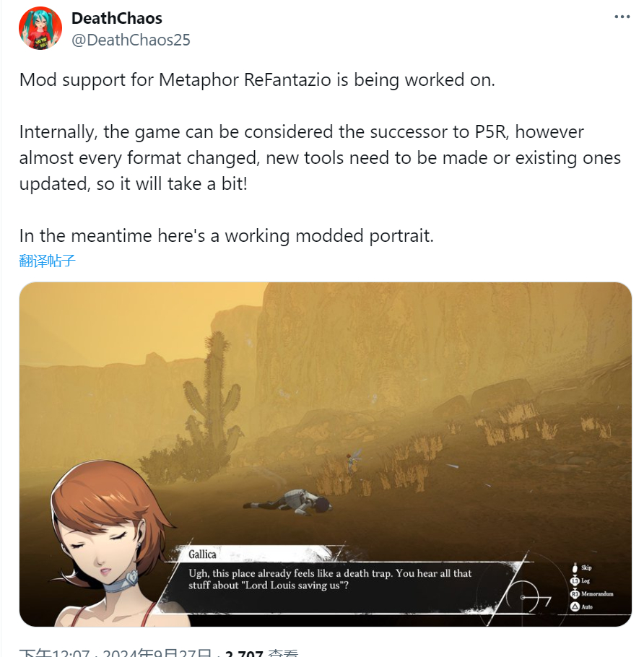Click the L3 Log button icon

(575, 580)
